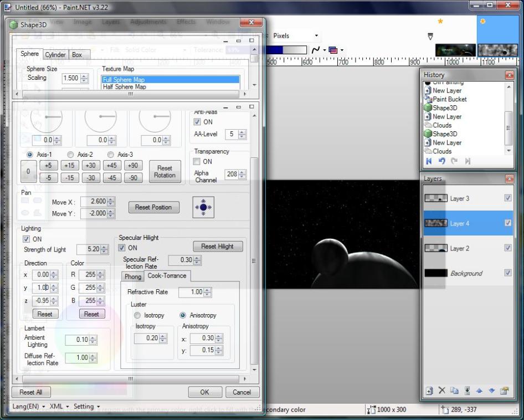The height and width of the screenshot is (420, 524).
Task: Select the Isotropy radio button
Action: pos(138,315)
